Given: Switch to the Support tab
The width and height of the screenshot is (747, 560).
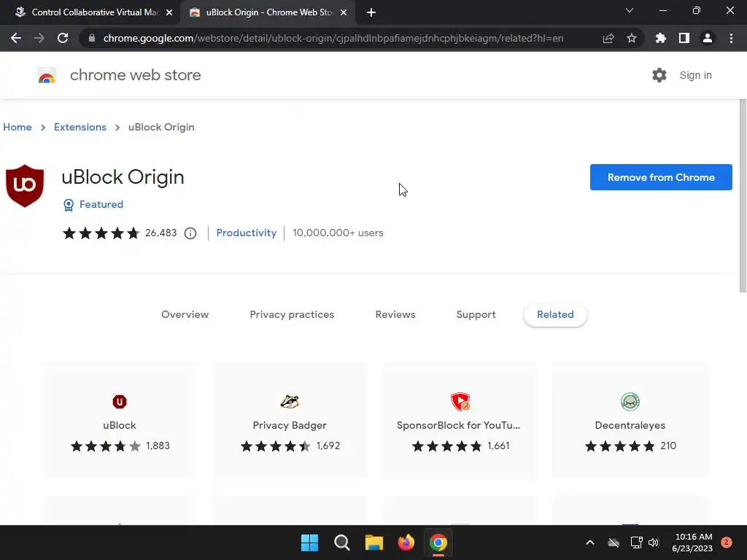Looking at the screenshot, I should coord(476,315).
